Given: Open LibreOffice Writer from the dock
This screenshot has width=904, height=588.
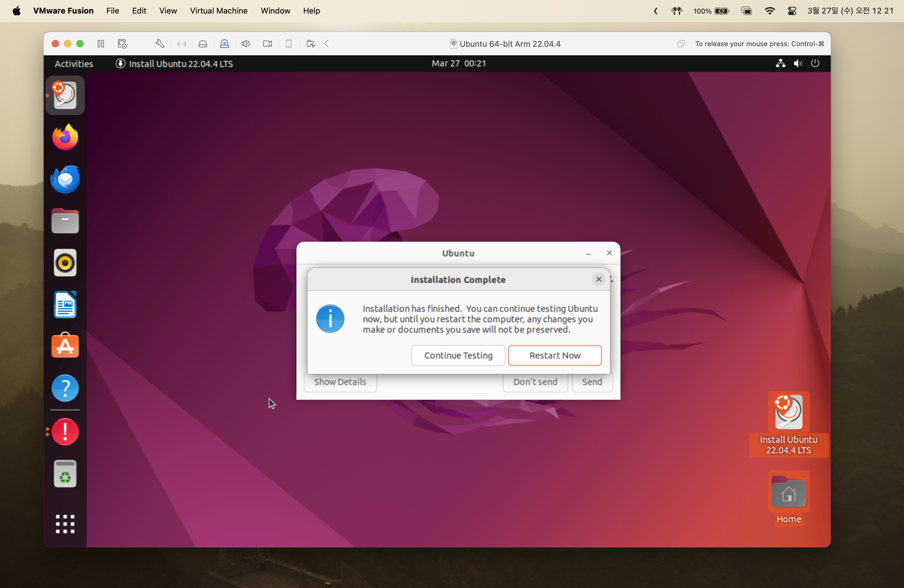Looking at the screenshot, I should pos(65,304).
